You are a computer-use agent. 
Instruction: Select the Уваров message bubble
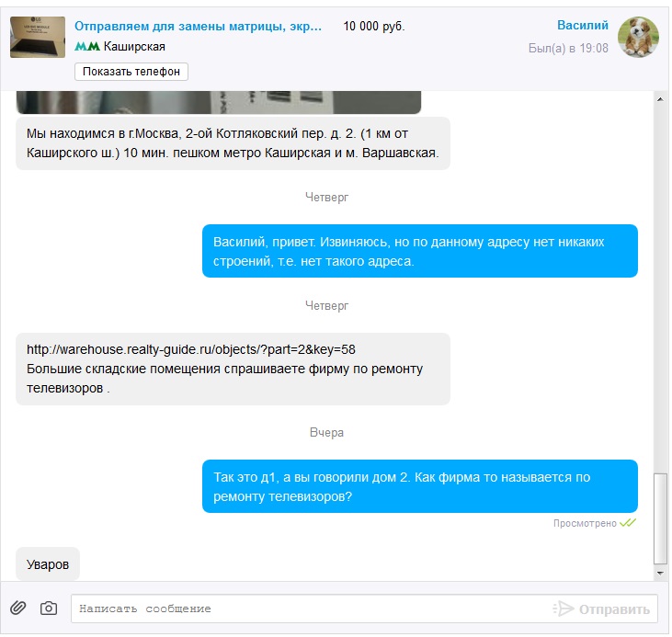(48, 564)
